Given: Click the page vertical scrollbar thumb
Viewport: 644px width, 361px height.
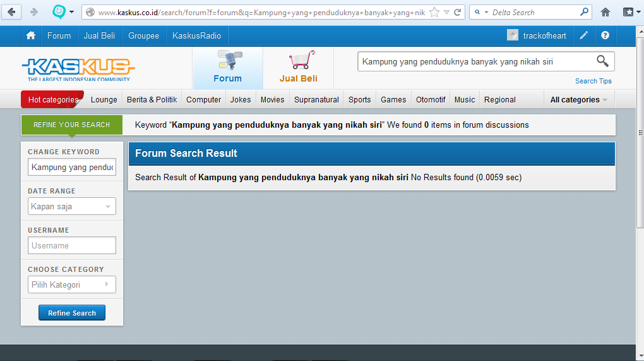Looking at the screenshot, I should point(640,132).
